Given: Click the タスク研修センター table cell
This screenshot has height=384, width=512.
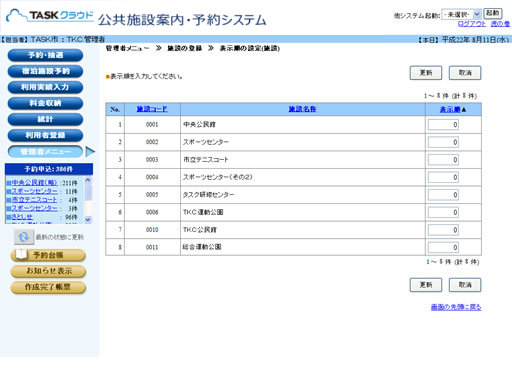Looking at the screenshot, I should (303, 195).
